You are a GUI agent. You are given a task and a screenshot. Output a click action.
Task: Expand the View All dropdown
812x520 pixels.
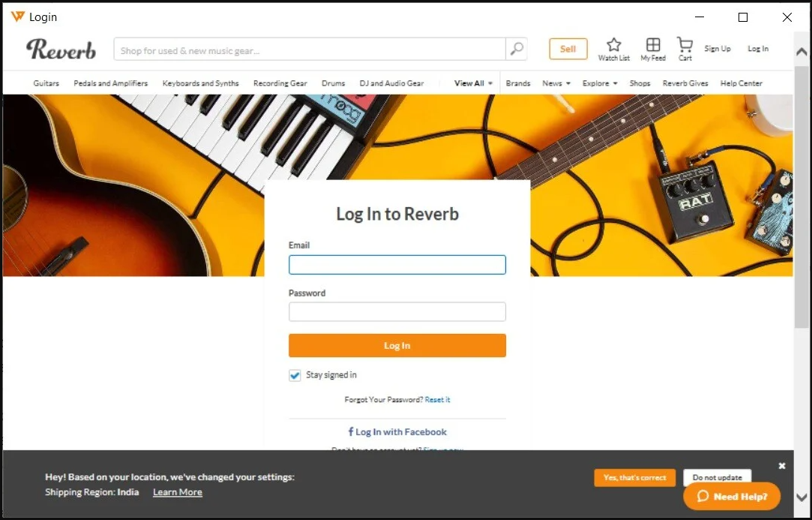click(x=473, y=83)
